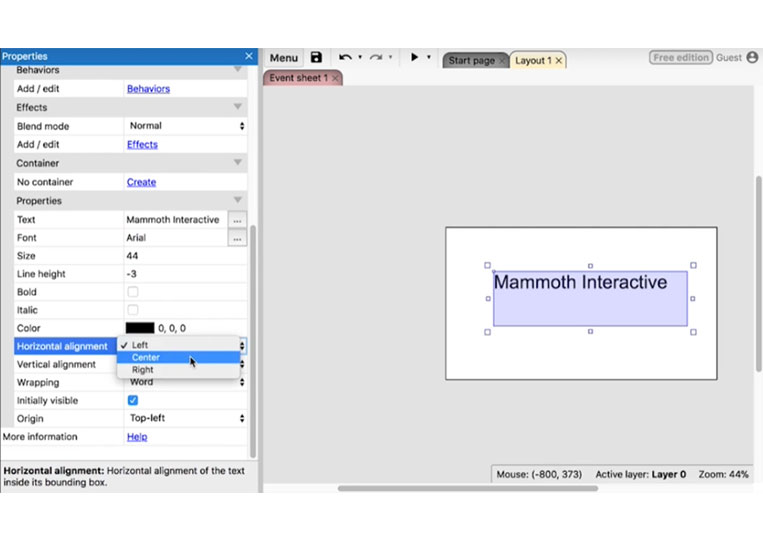Click the bottom-center resize handle of text object
Image resolution: width=763 pixels, height=541 pixels.
point(590,332)
